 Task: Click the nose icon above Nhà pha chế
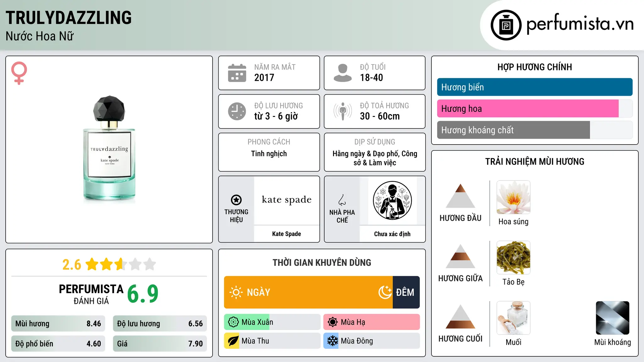[x=342, y=200]
